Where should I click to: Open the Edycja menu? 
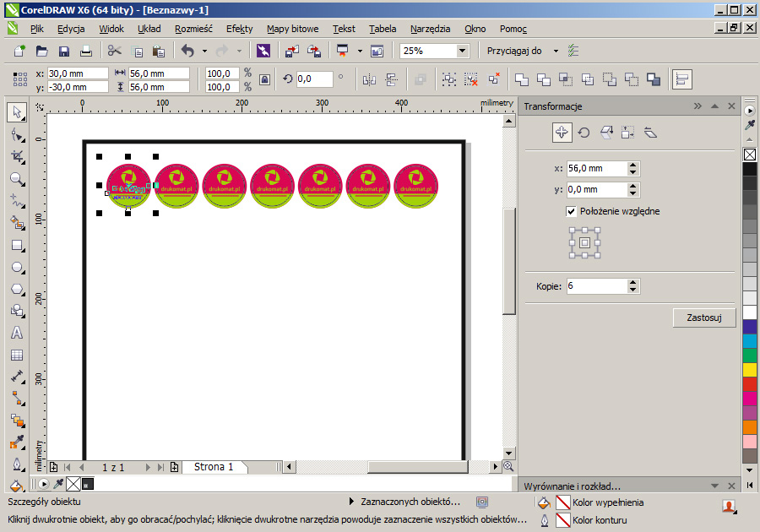(71, 29)
